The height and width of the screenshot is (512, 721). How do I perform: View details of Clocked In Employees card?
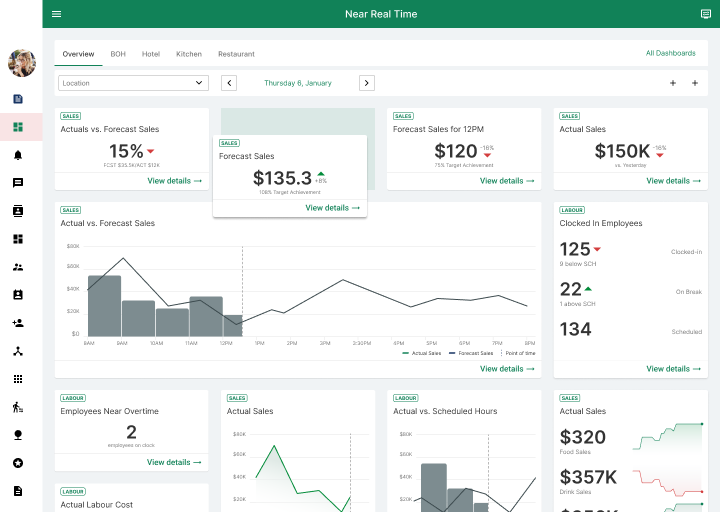675,369
